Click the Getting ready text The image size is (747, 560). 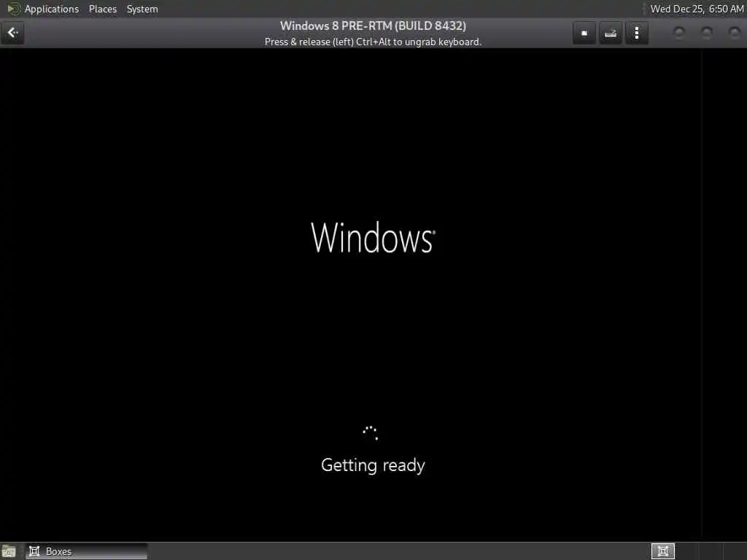pos(373,465)
